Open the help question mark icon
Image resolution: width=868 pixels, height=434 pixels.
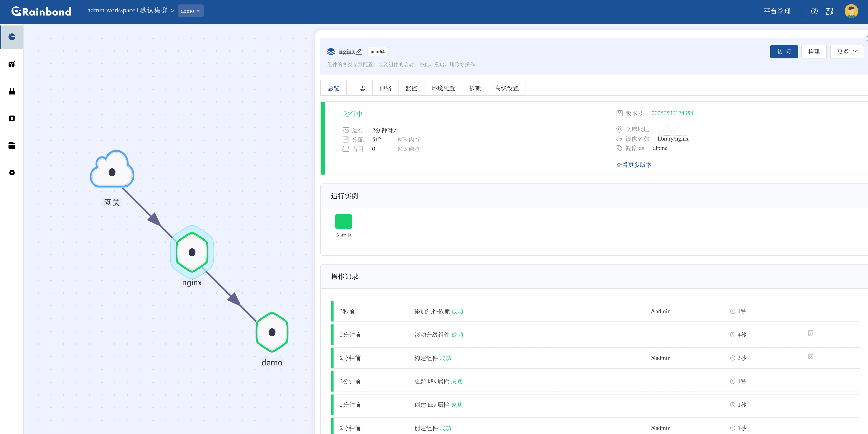[x=814, y=11]
